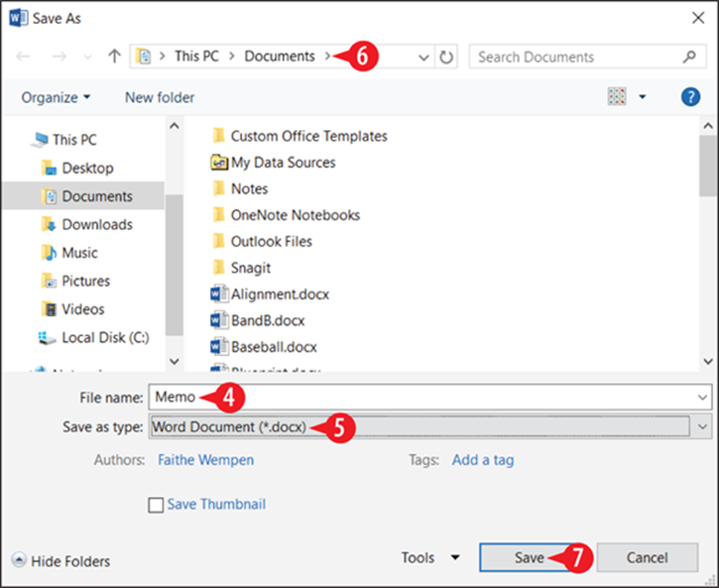
Task: Click navigation pane scroll down arrow
Action: click(x=175, y=361)
